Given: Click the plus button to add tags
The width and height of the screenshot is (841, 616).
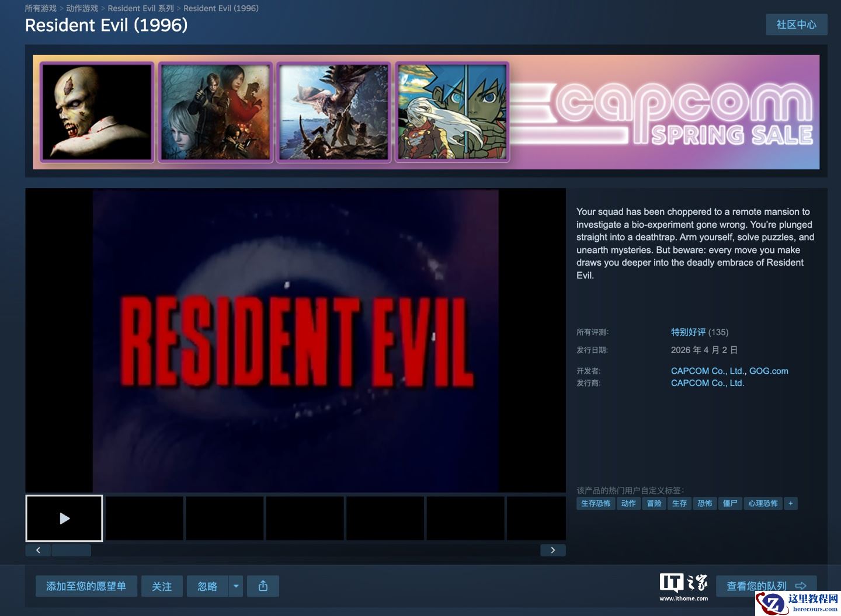Looking at the screenshot, I should coord(791,503).
